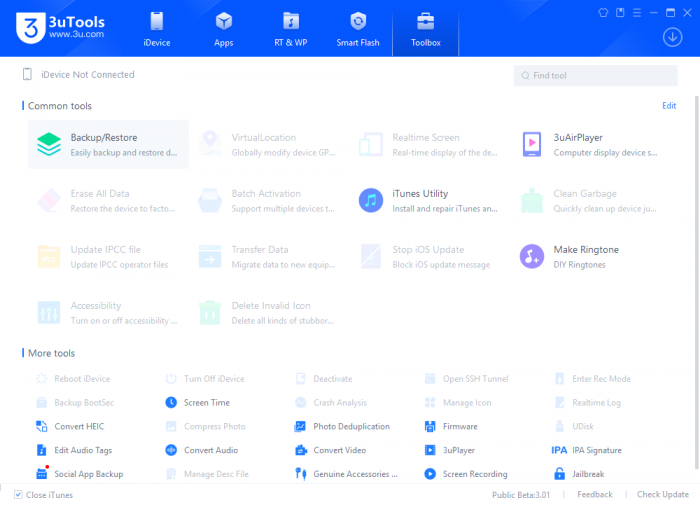Image resolution: width=700 pixels, height=505 pixels.
Task: Open the Make Ringtone icon
Action: (x=532, y=256)
